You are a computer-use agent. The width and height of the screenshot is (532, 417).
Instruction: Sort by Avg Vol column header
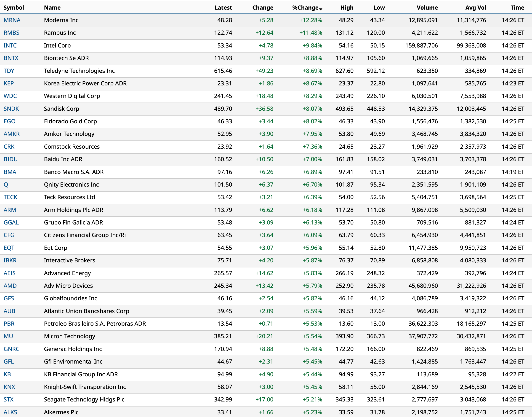[x=475, y=8]
